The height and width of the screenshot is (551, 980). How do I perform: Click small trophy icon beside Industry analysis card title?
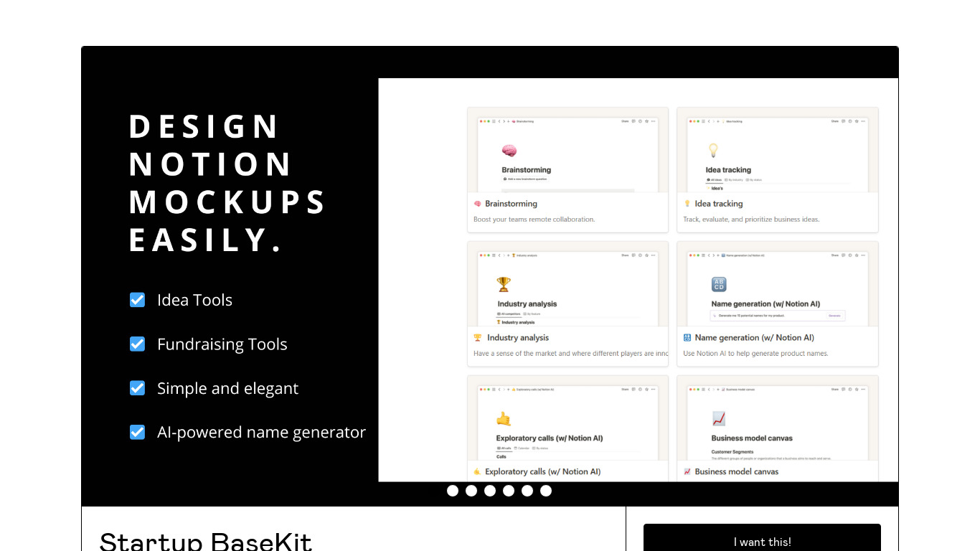tap(478, 338)
